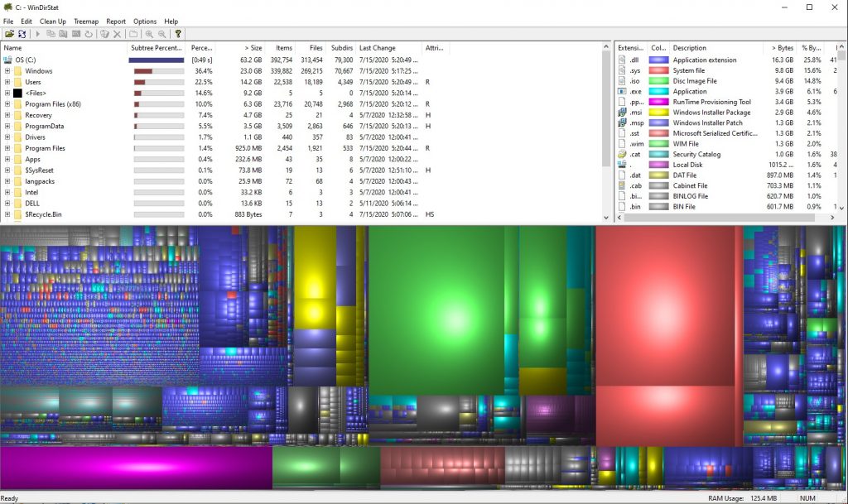Sort by the > Size column header

tap(238, 48)
